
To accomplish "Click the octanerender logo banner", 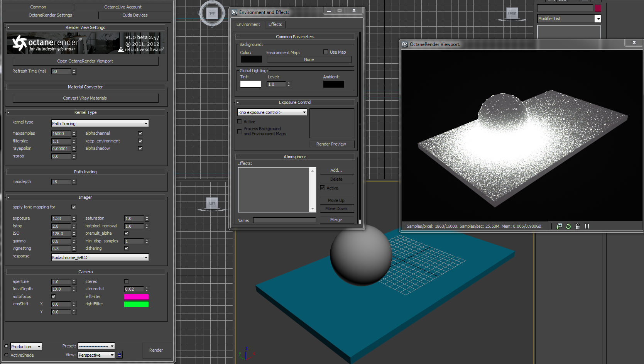I will click(x=86, y=43).
